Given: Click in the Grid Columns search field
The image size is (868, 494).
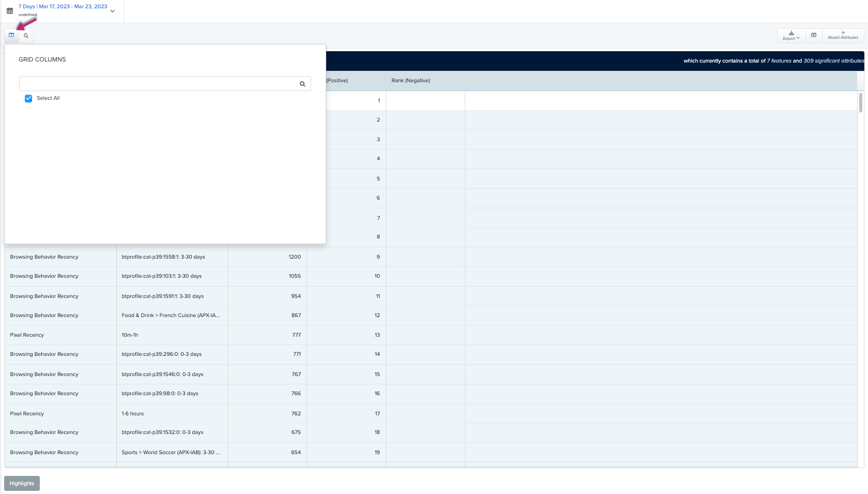Looking at the screenshot, I should (x=158, y=84).
